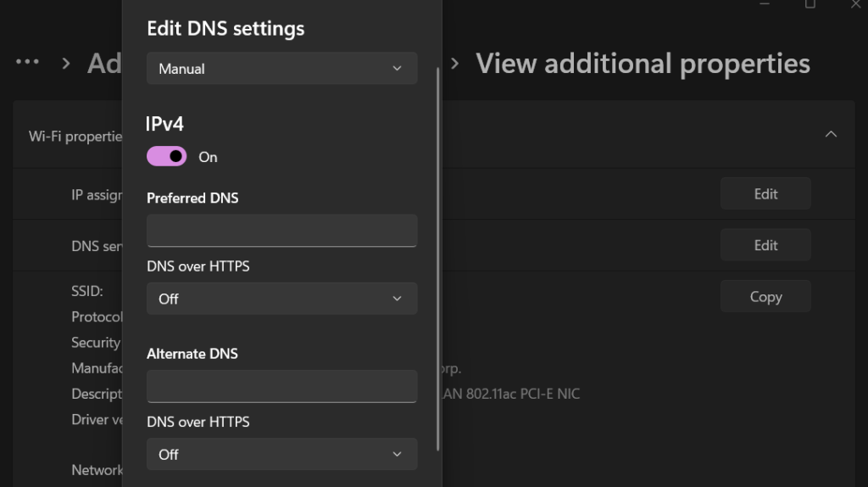This screenshot has height=487, width=868.
Task: Click the chevron before View additional properties
Action: coord(455,64)
